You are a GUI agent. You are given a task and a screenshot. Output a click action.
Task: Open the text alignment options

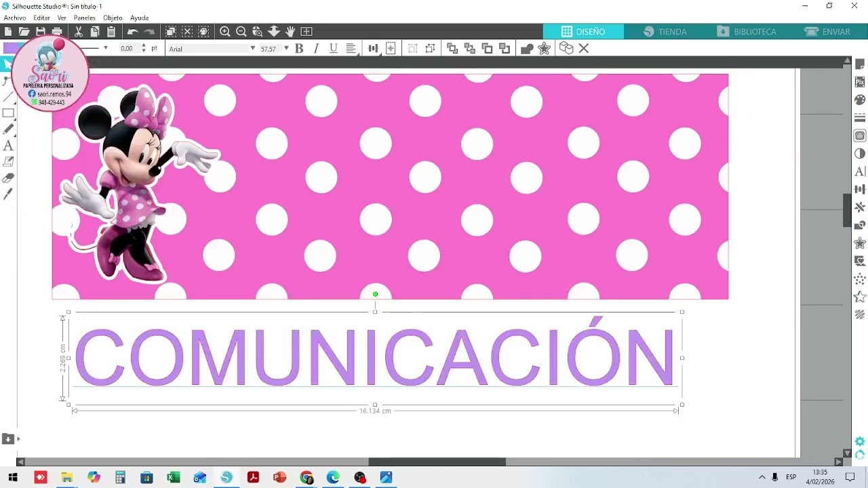(351, 48)
